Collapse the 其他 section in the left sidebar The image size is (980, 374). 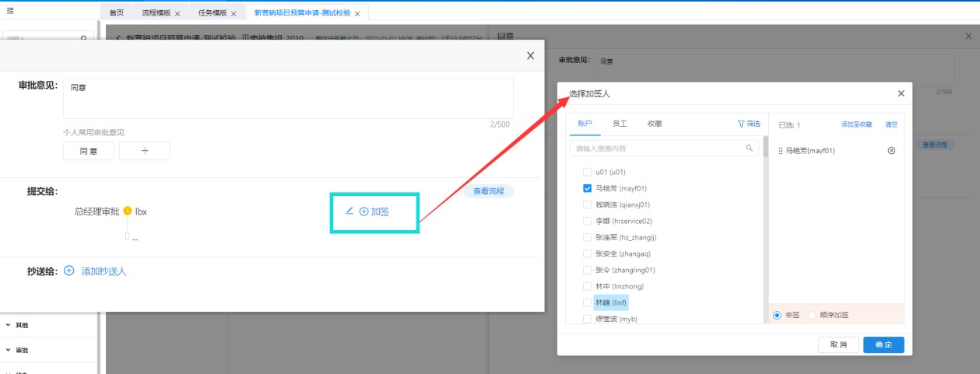[x=9, y=325]
